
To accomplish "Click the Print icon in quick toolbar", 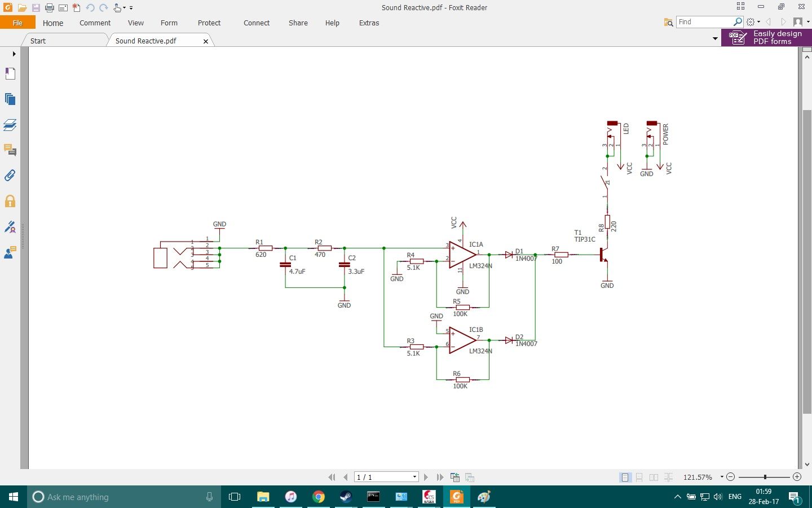I will (x=50, y=8).
